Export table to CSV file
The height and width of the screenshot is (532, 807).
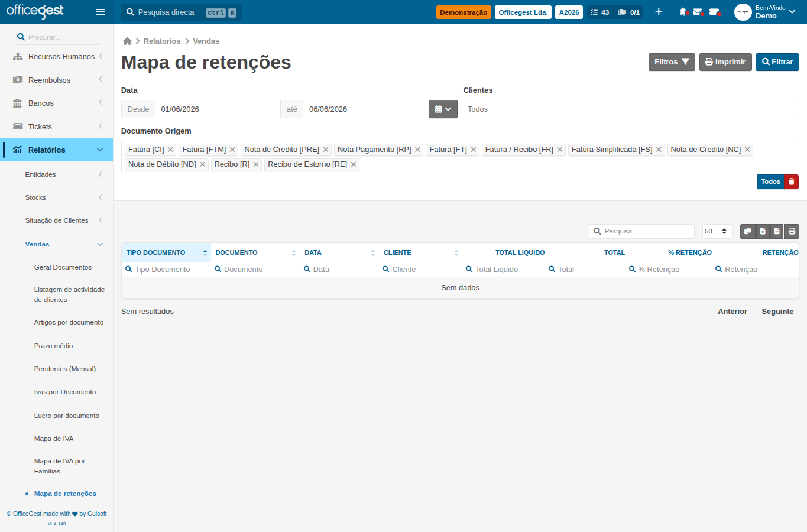pyautogui.click(x=777, y=231)
